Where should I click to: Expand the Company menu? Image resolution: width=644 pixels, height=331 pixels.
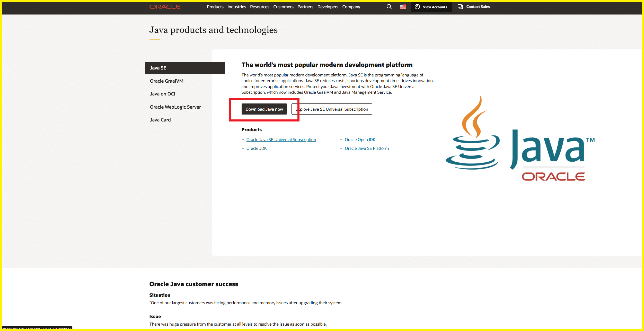[351, 7]
